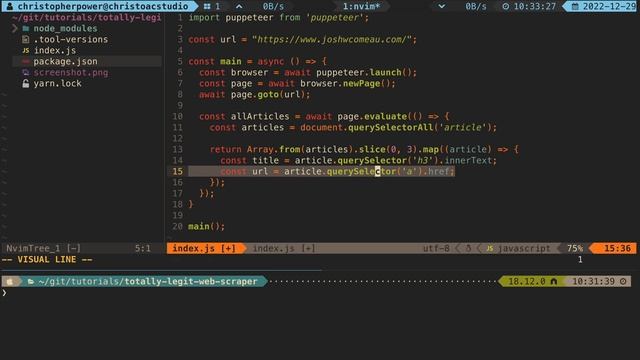Click the 2022-12-29 date segment

pos(609,6)
